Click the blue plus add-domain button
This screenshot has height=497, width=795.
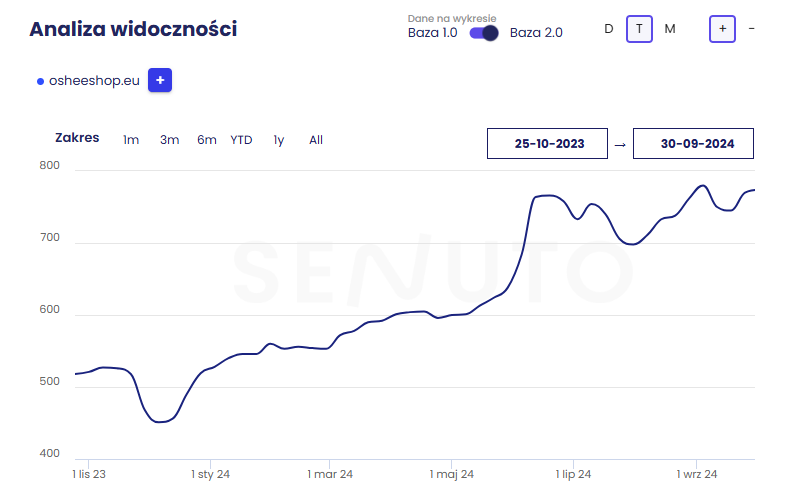[x=160, y=80]
